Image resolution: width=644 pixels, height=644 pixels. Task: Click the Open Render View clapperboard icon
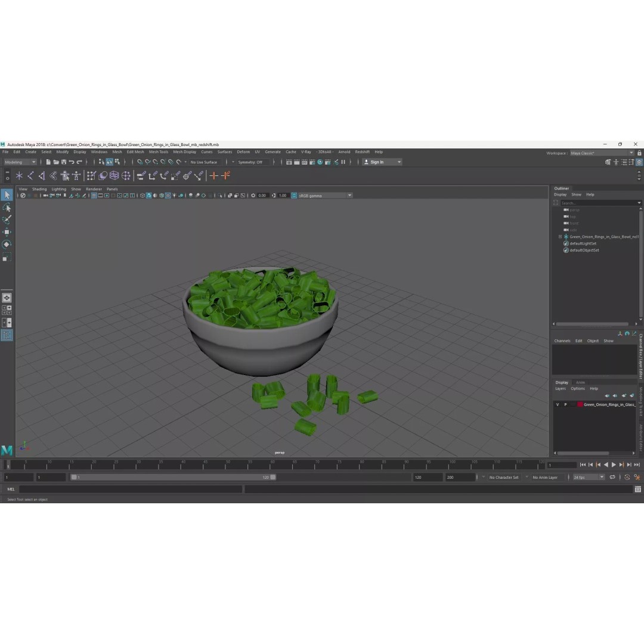coord(289,162)
